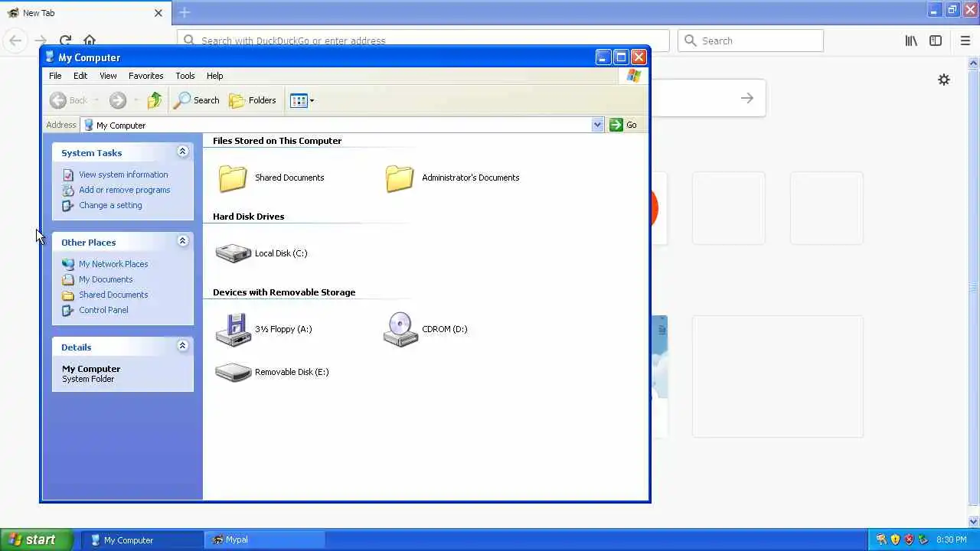Click Add or remove programs link
The width and height of the screenshot is (980, 551).
tap(124, 190)
